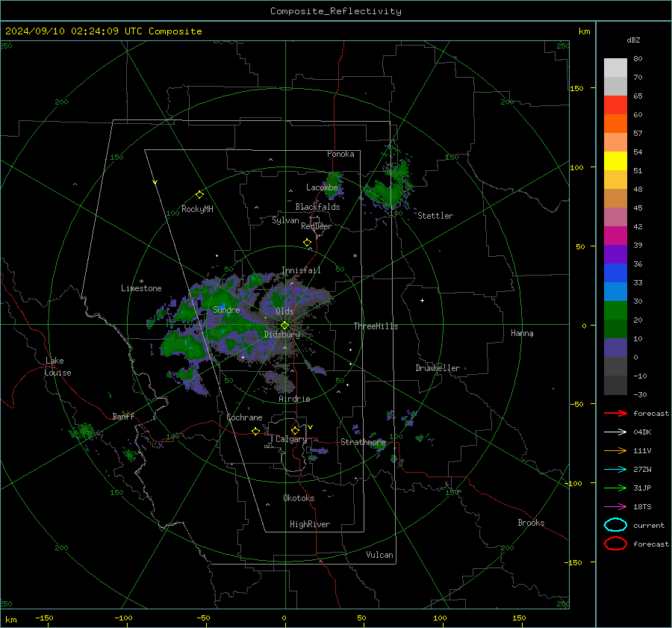Click the Strathmore label
The height and width of the screenshot is (628, 672).
[364, 442]
